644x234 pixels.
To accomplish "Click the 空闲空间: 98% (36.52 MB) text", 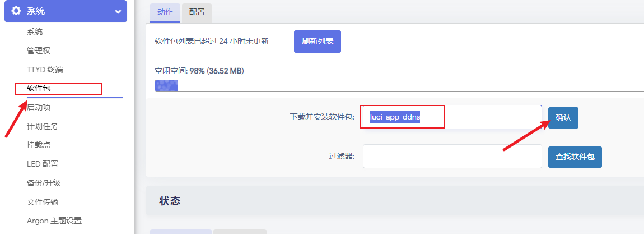I will (199, 71).
